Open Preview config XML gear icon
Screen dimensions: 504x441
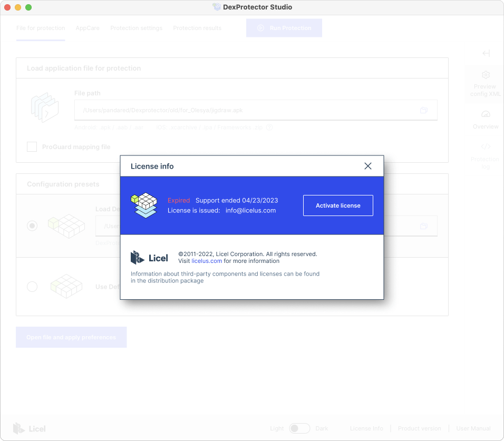tap(486, 75)
